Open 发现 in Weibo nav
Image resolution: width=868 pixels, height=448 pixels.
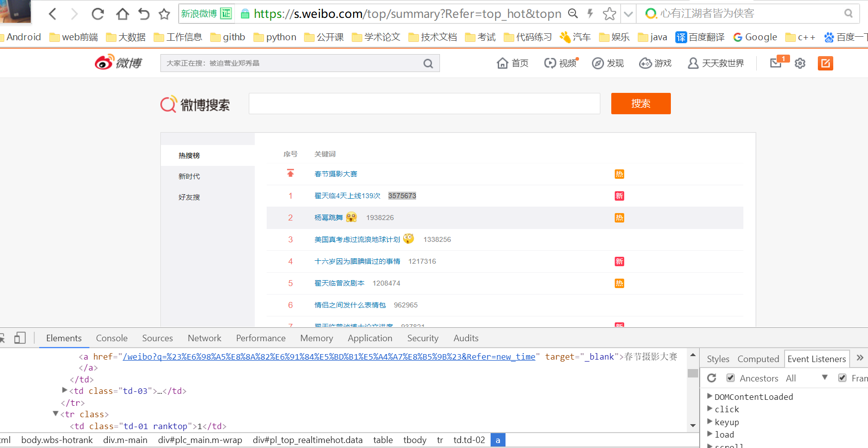[x=608, y=63]
